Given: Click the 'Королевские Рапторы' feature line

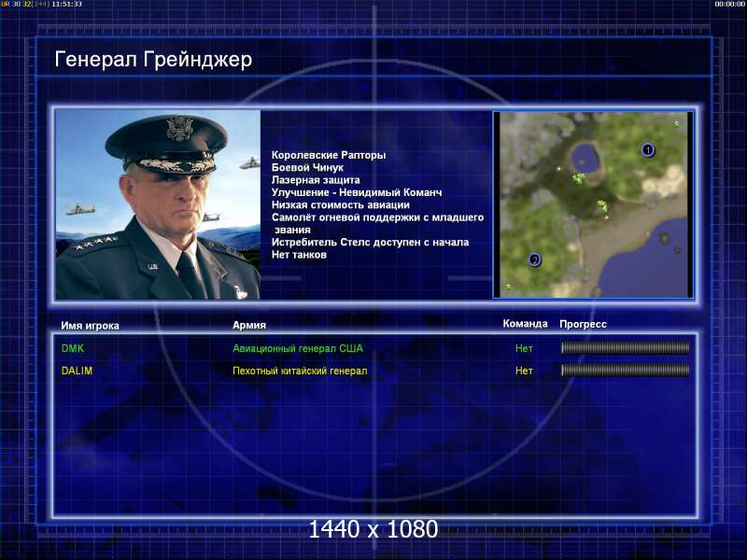Looking at the screenshot, I should tap(329, 155).
